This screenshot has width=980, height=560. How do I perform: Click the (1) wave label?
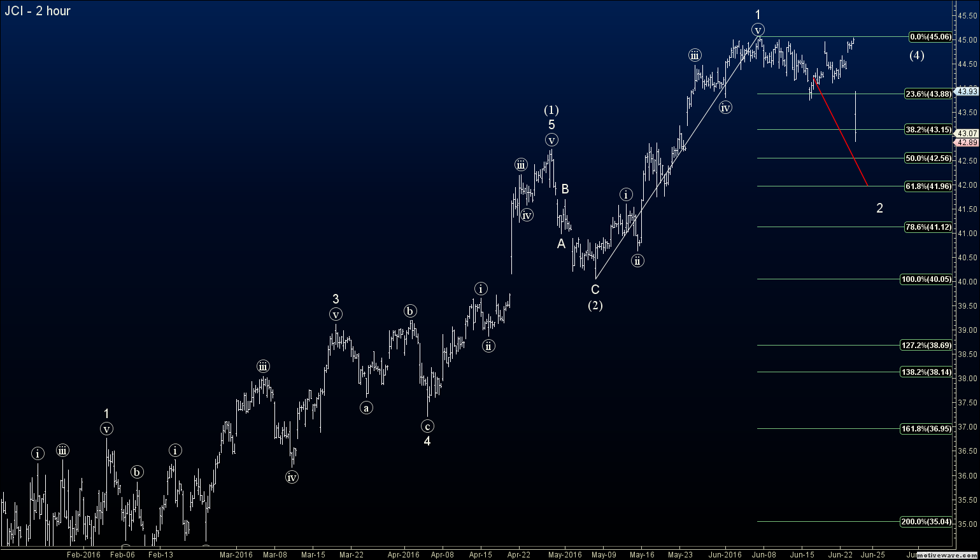tap(551, 110)
